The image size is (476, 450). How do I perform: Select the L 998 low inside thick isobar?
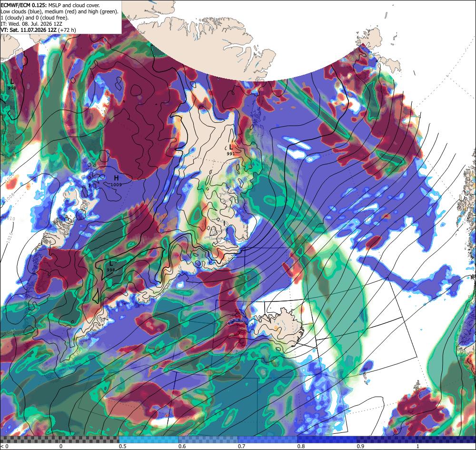(x=111, y=266)
